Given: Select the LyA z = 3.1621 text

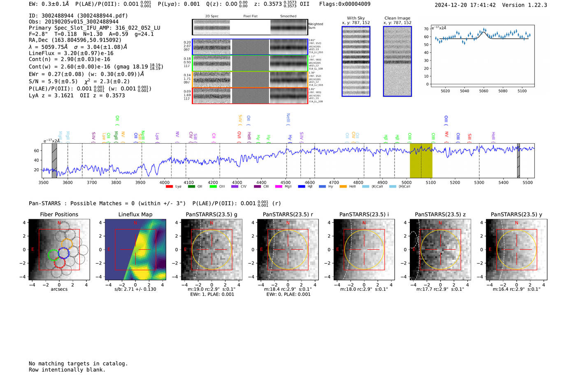Looking at the screenshot, I should 51,95.
